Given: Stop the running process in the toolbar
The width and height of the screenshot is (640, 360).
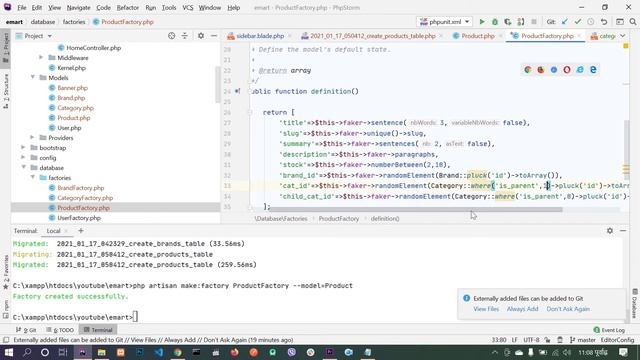Looking at the screenshot, I should click(533, 22).
